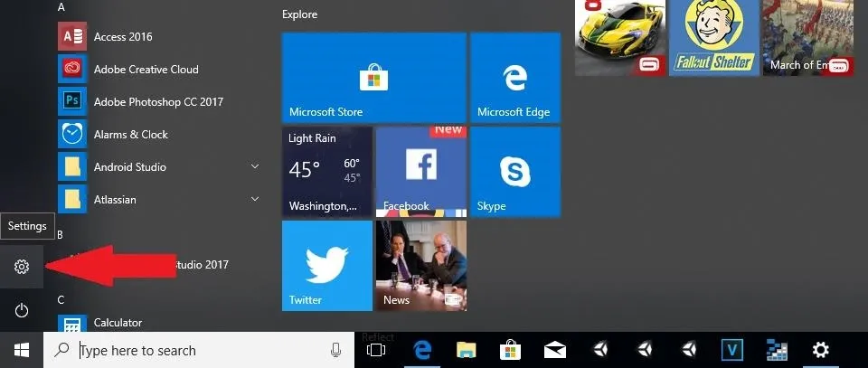Open the Microsoft Store tile
Image resolution: width=868 pixels, height=368 pixels.
point(374,78)
